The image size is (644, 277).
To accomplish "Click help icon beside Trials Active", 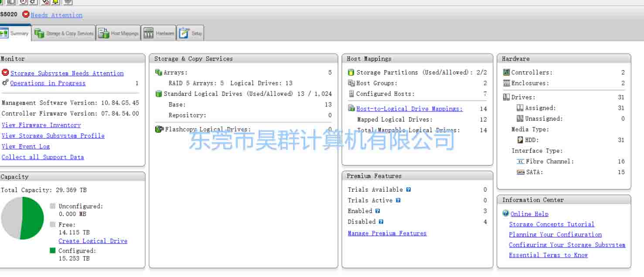I will point(398,200).
